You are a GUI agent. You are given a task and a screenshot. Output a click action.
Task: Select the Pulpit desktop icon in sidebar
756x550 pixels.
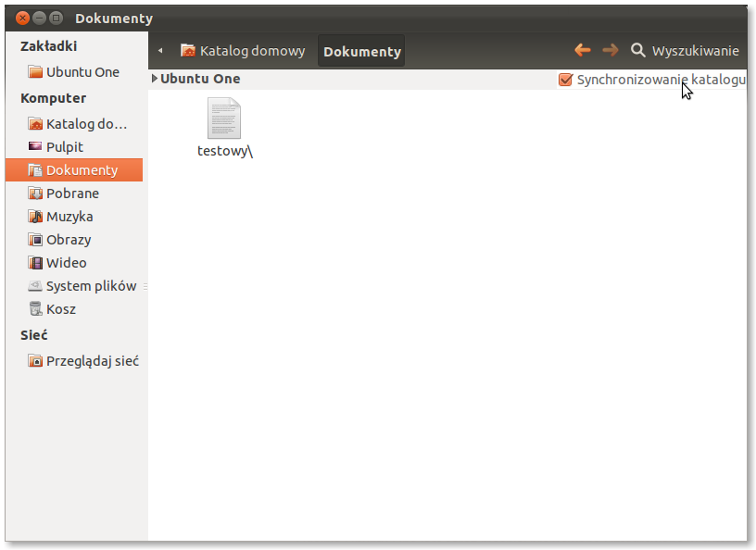point(35,146)
